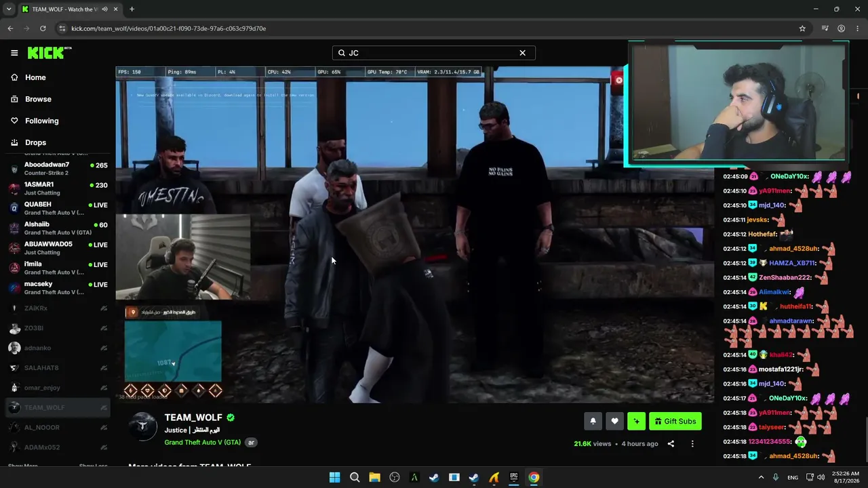Select offline channel omar_enjoy
The image size is (868, 488).
coord(58,388)
